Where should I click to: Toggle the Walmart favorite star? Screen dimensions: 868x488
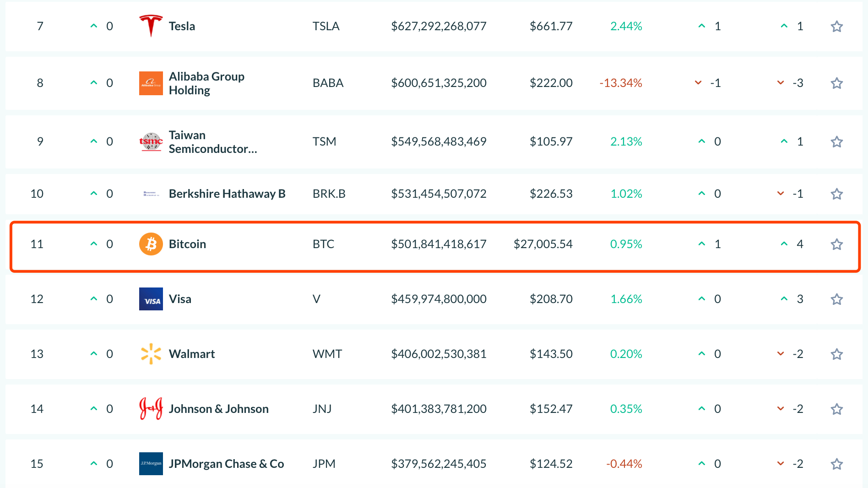coord(837,354)
